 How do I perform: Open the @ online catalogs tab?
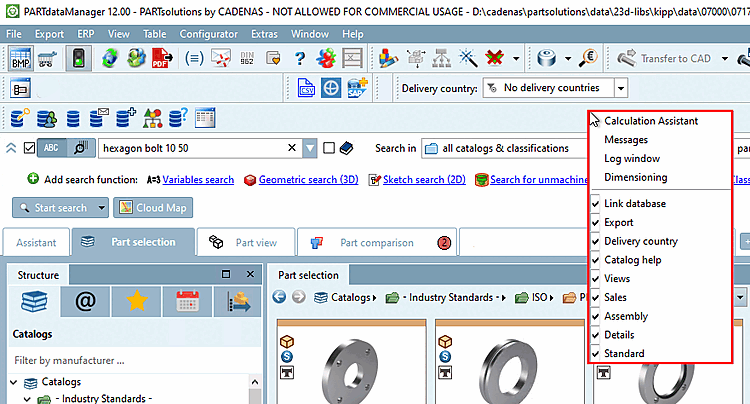pyautogui.click(x=85, y=302)
